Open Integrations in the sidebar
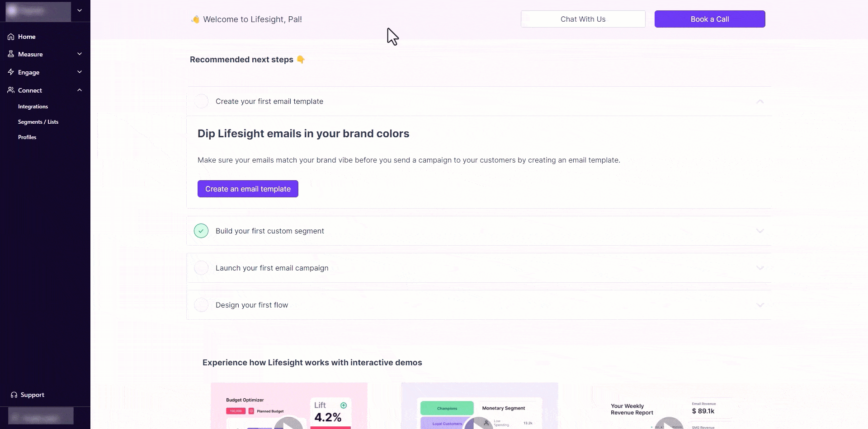Image resolution: width=868 pixels, height=429 pixels. pos(33,107)
